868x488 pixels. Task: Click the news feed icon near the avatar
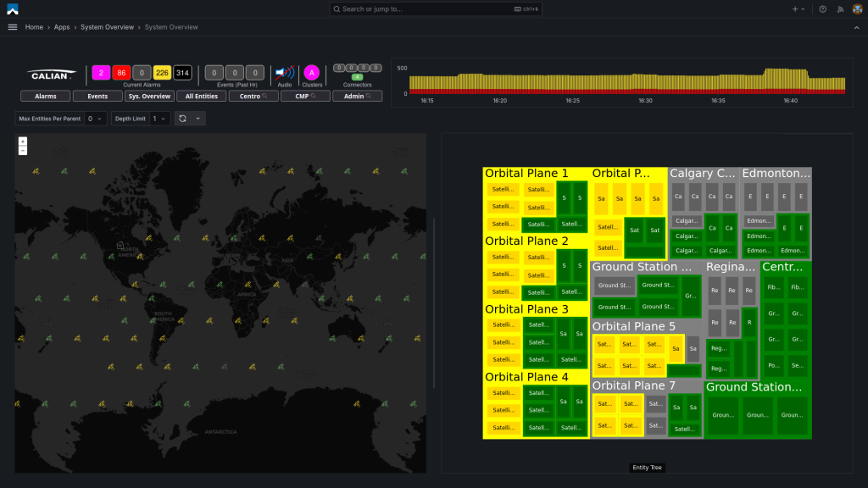click(x=840, y=8)
